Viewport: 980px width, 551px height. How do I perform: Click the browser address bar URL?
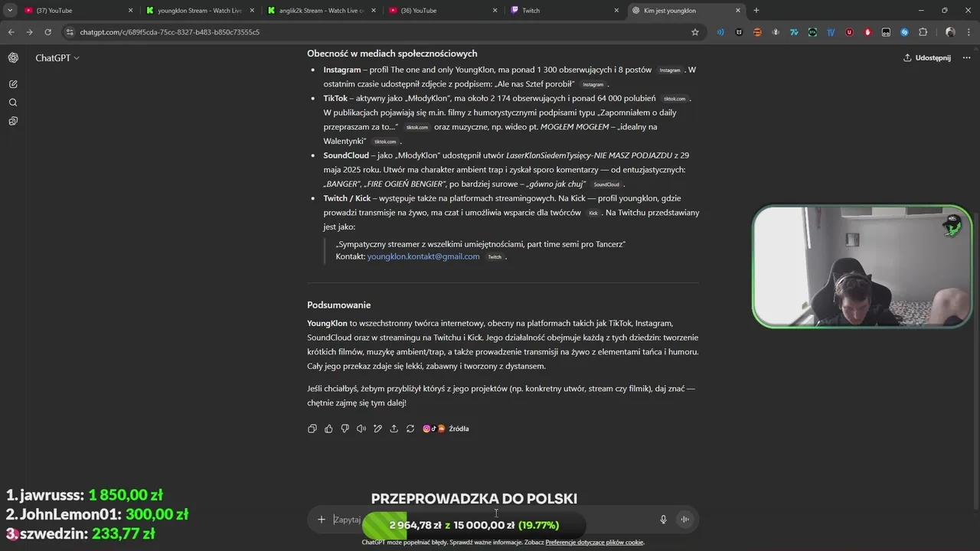[170, 32]
